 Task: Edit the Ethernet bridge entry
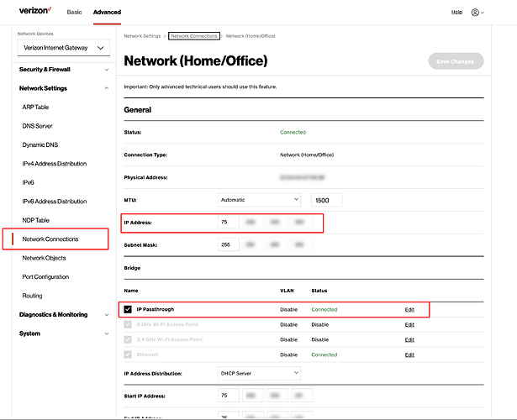tap(409, 354)
